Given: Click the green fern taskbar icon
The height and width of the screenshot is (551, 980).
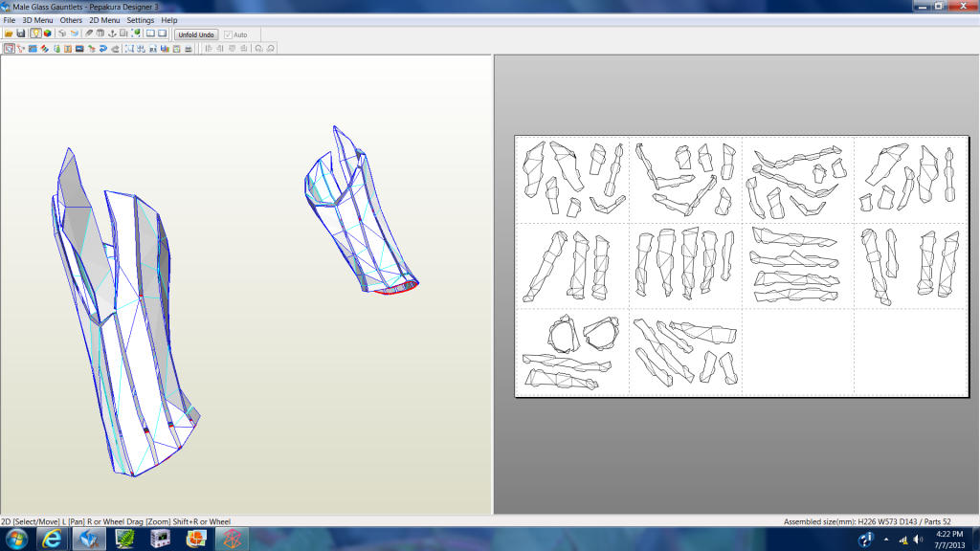Looking at the screenshot, I should coord(125,539).
